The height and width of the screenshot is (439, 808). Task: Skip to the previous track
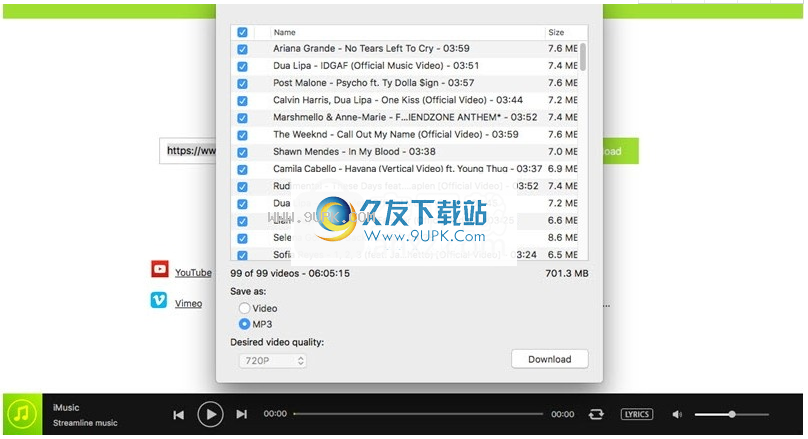click(x=178, y=415)
